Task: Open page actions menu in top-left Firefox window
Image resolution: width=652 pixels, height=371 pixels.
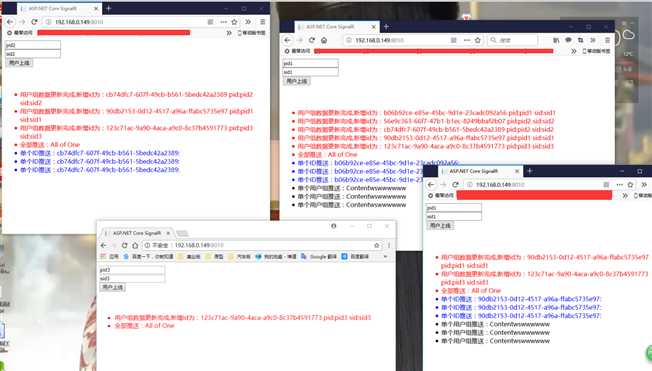Action: (x=224, y=22)
